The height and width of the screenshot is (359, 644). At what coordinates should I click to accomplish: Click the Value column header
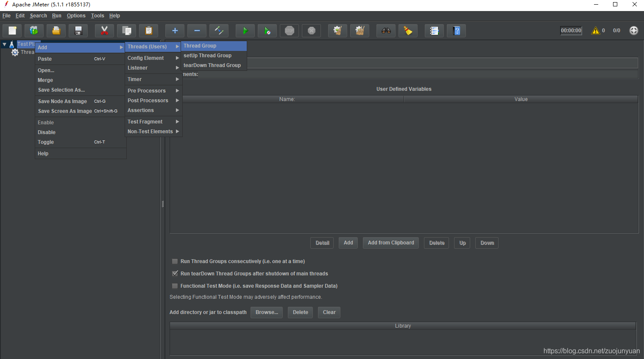[x=521, y=99]
